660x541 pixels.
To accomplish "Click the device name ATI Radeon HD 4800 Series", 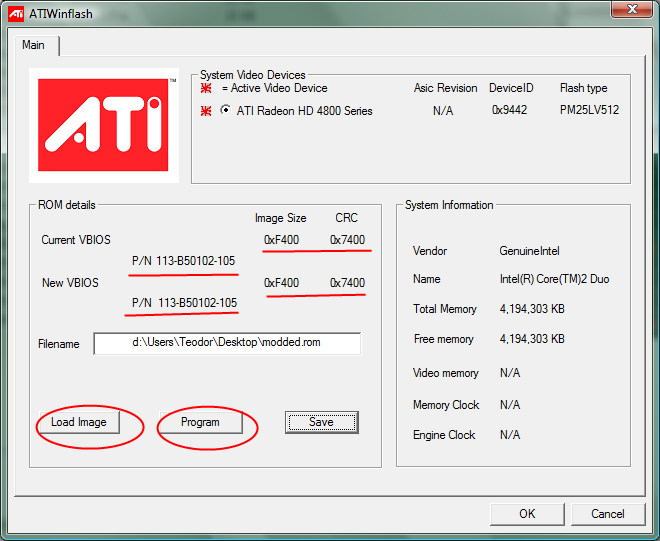I will tap(304, 111).
